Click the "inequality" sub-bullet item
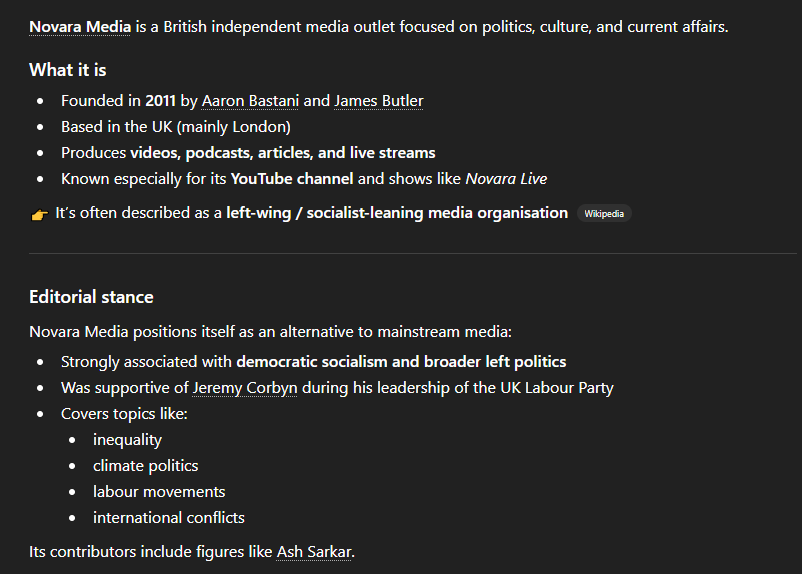 pyautogui.click(x=127, y=440)
